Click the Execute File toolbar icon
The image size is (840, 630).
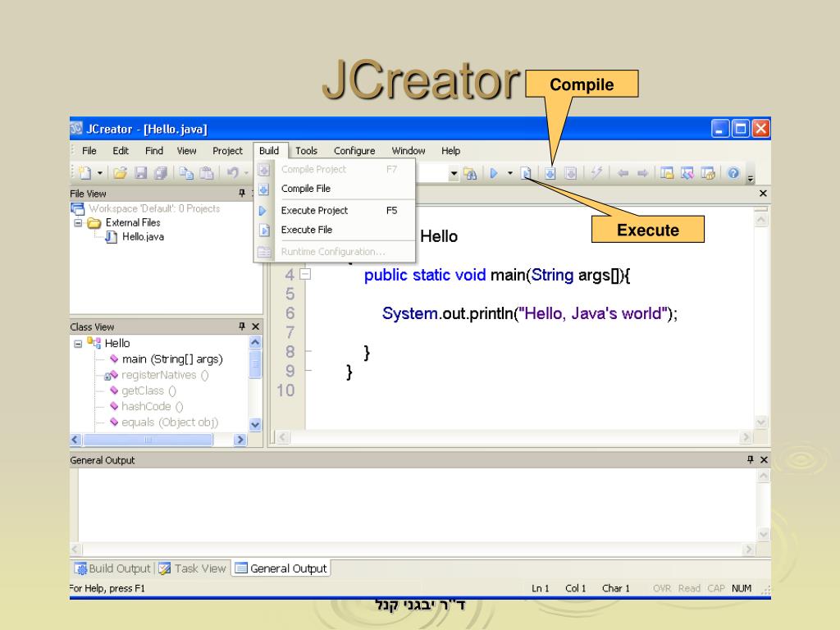click(x=526, y=173)
